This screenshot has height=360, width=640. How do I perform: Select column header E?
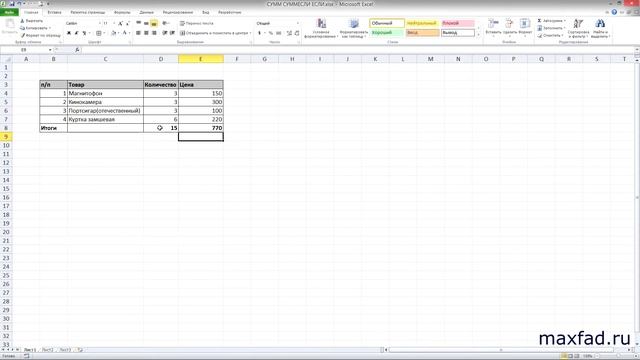point(201,59)
